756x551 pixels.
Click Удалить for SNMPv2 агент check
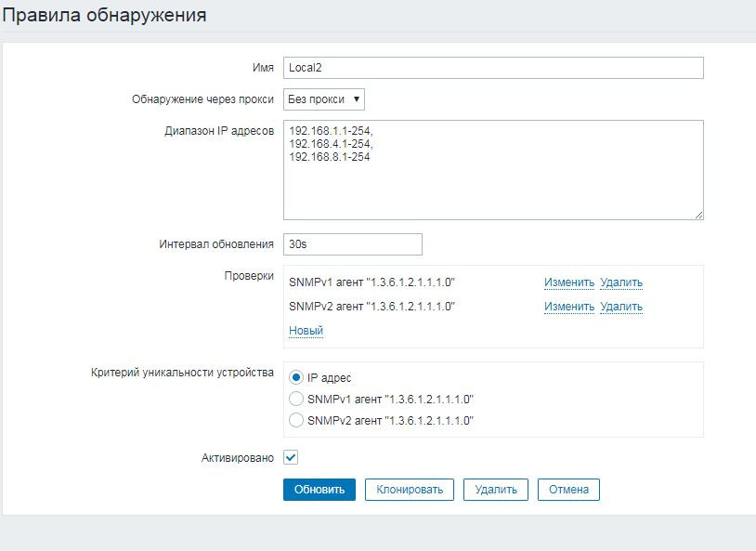coord(621,307)
